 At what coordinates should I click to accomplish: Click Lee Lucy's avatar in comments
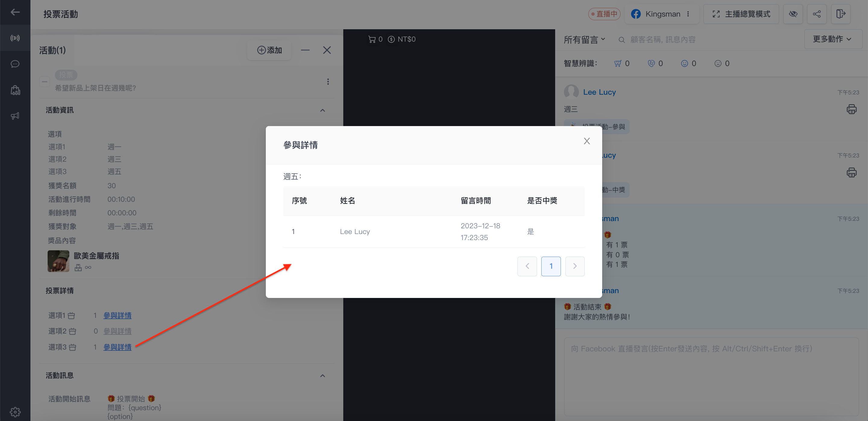(x=571, y=92)
